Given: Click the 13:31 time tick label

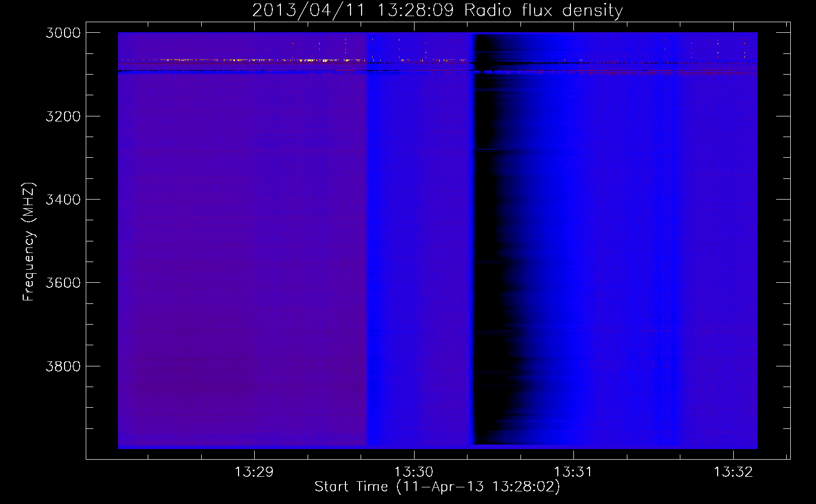Looking at the screenshot, I should [x=573, y=472].
